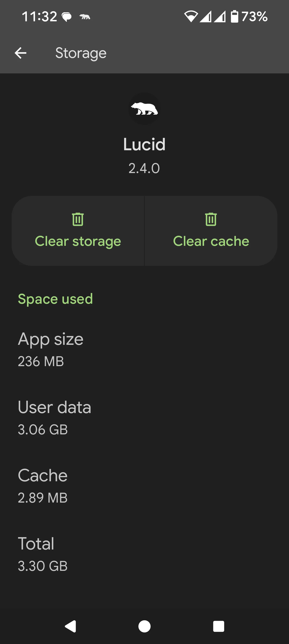Tap the chat bubble notification icon
289x644 pixels.
[67, 17]
